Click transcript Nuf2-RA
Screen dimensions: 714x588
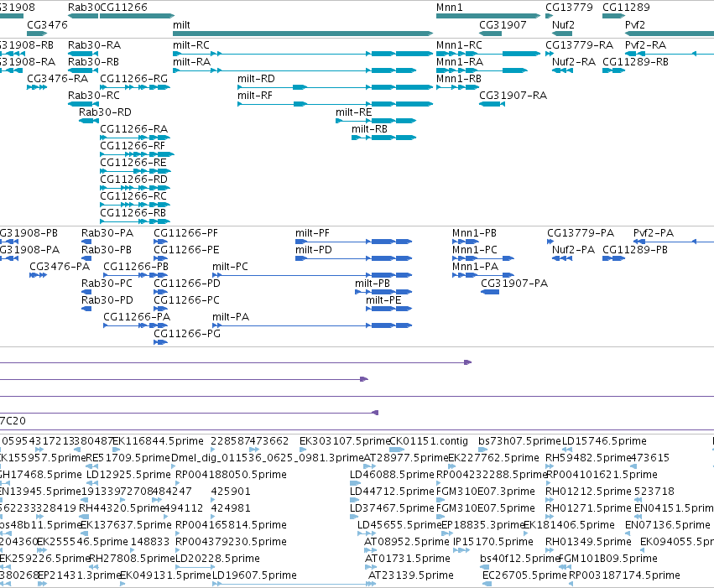point(562,70)
